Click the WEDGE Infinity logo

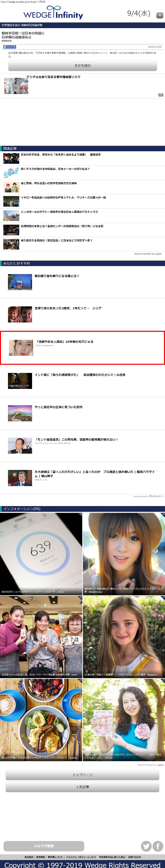[x=53, y=13]
